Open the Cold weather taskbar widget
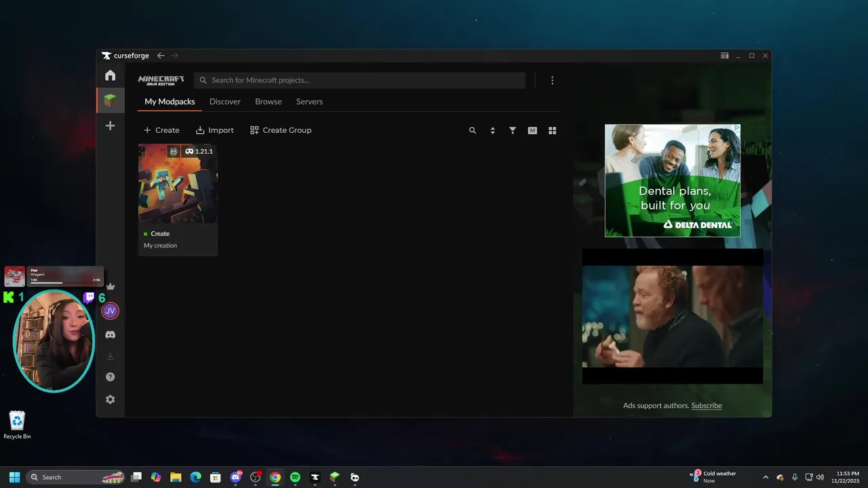Screen dimensions: 868x488 pyautogui.click(x=713, y=477)
